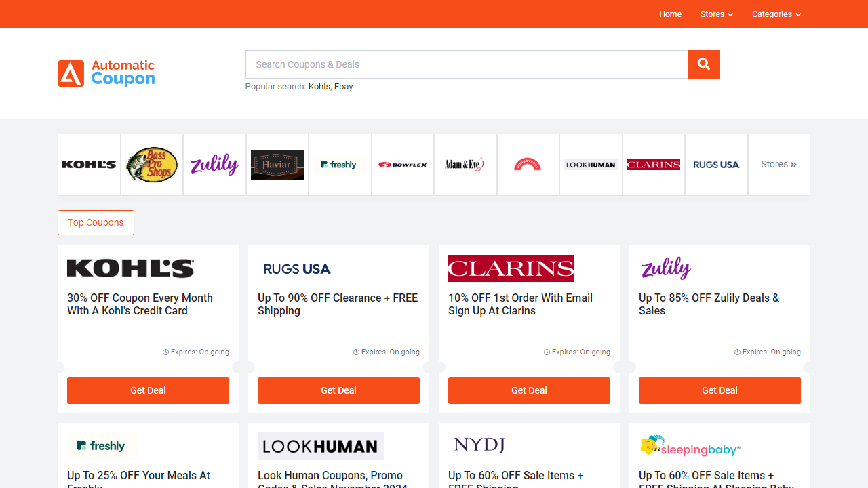This screenshot has height=488, width=868.
Task: Select the Kohl's store logo
Action: pyautogui.click(x=88, y=164)
